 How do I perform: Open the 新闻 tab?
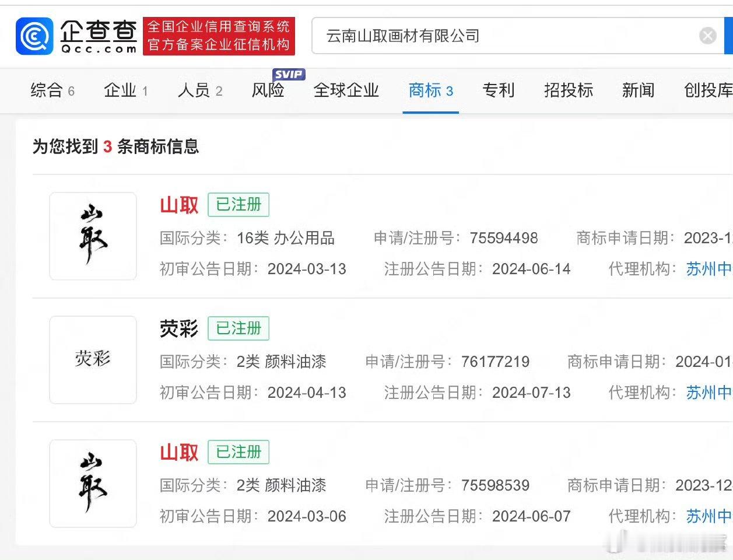pos(639,90)
